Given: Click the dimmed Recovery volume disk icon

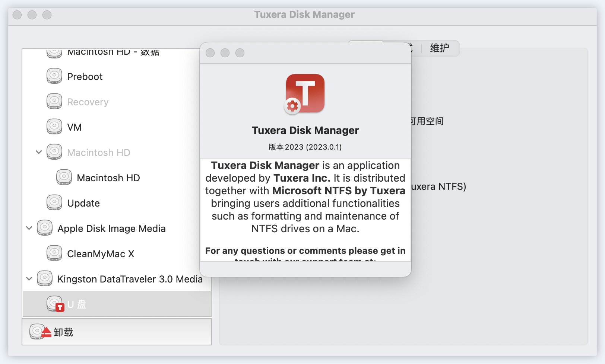Looking at the screenshot, I should tap(54, 101).
